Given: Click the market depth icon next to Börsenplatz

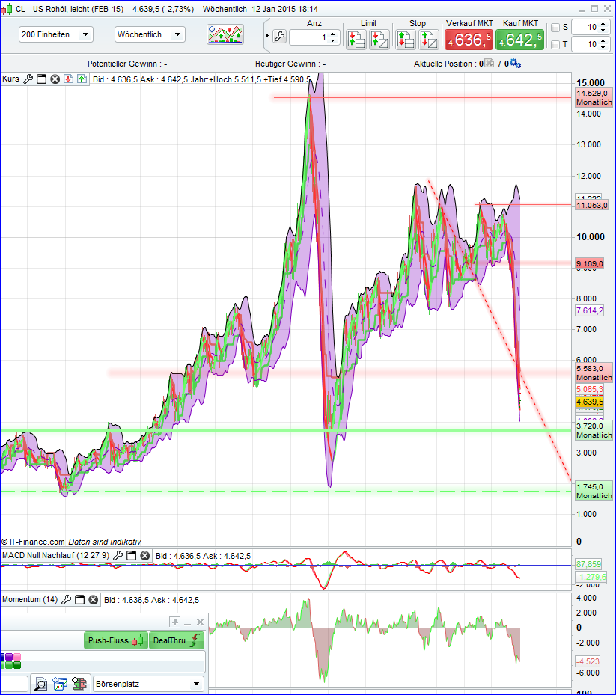Looking at the screenshot, I should (78, 683).
